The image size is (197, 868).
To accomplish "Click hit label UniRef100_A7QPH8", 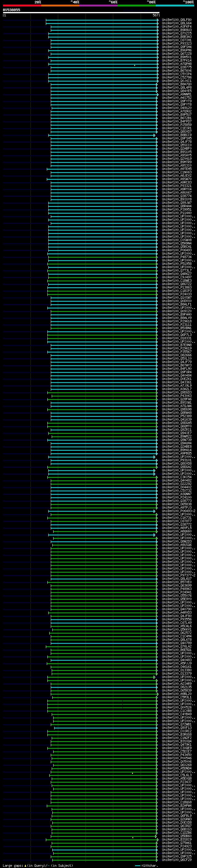I will coord(177,64).
